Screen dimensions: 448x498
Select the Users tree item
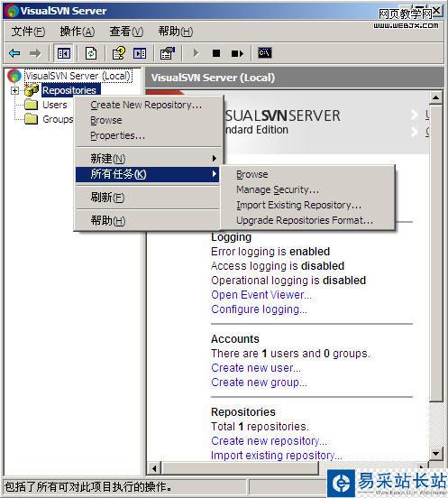coord(55,105)
